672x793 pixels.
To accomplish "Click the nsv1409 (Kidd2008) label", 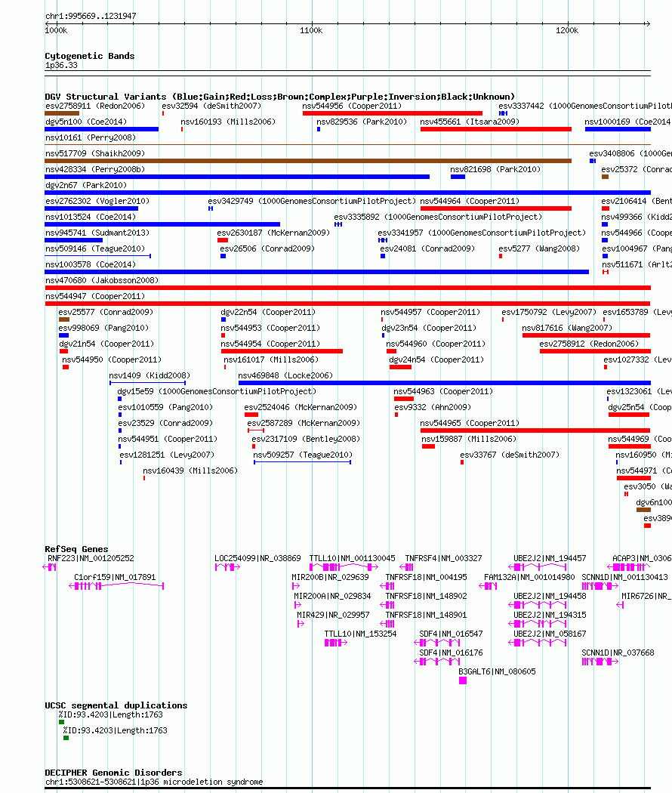I will coord(150,375).
